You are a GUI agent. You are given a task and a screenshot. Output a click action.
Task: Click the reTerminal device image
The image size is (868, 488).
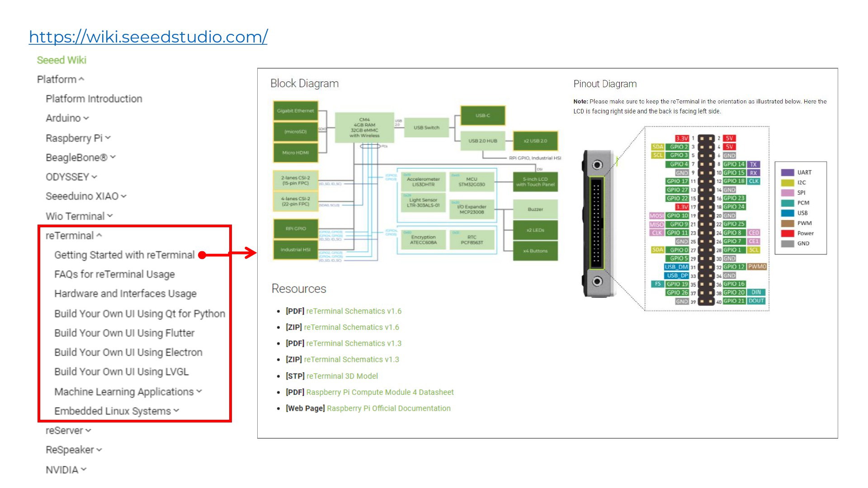point(599,224)
